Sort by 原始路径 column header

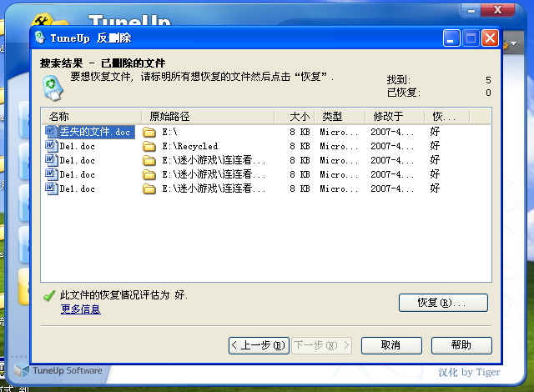tap(208, 117)
